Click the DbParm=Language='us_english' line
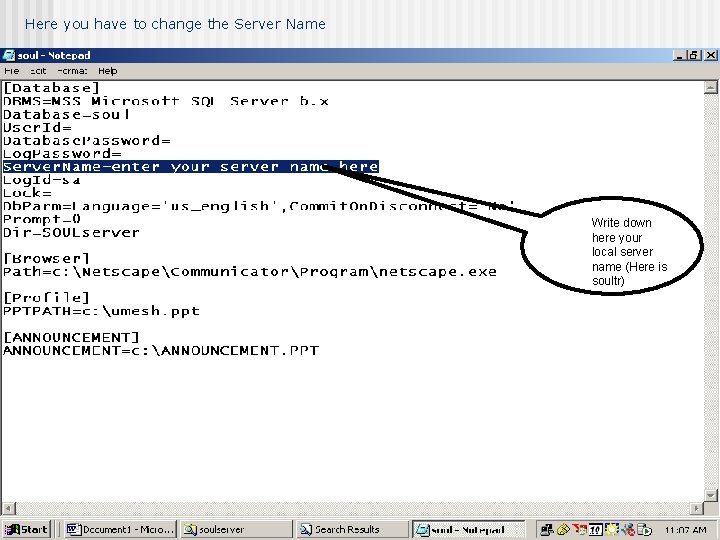This screenshot has height=540, width=720. click(x=258, y=206)
